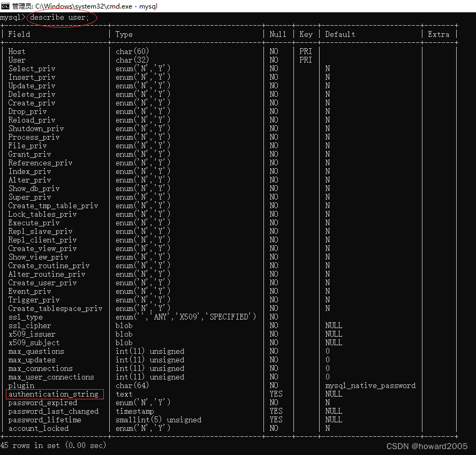Select the 'x509_issuer' field
This screenshot has height=455, width=476.
pyautogui.click(x=32, y=334)
